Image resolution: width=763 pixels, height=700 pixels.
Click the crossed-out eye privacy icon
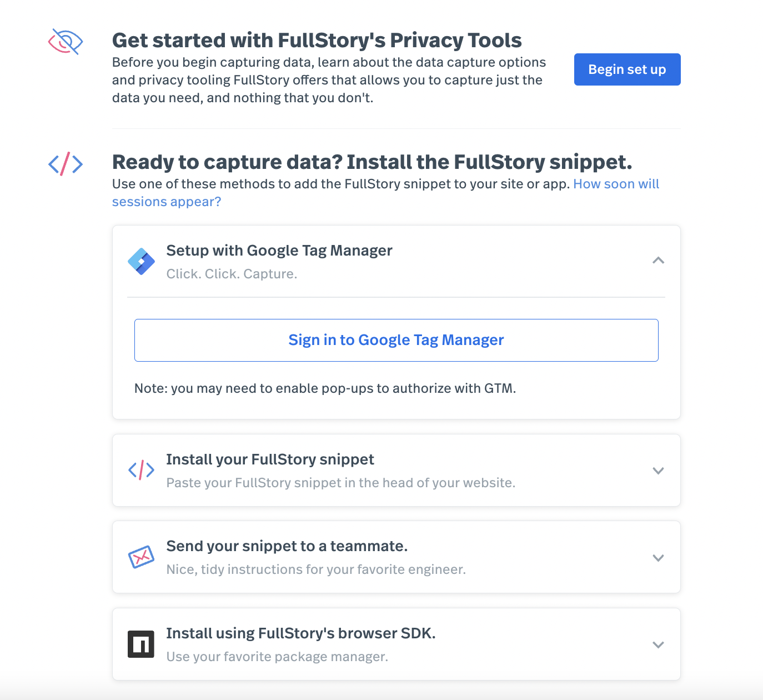pos(66,42)
